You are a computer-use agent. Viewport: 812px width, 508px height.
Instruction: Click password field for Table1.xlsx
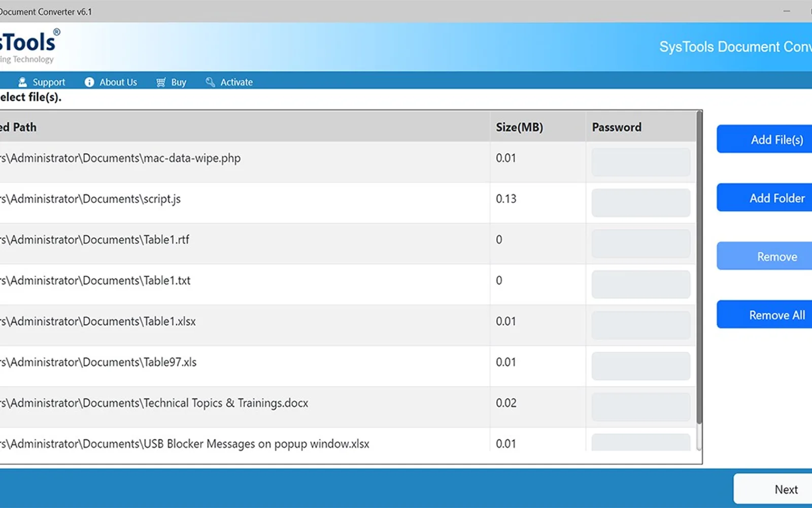640,325
